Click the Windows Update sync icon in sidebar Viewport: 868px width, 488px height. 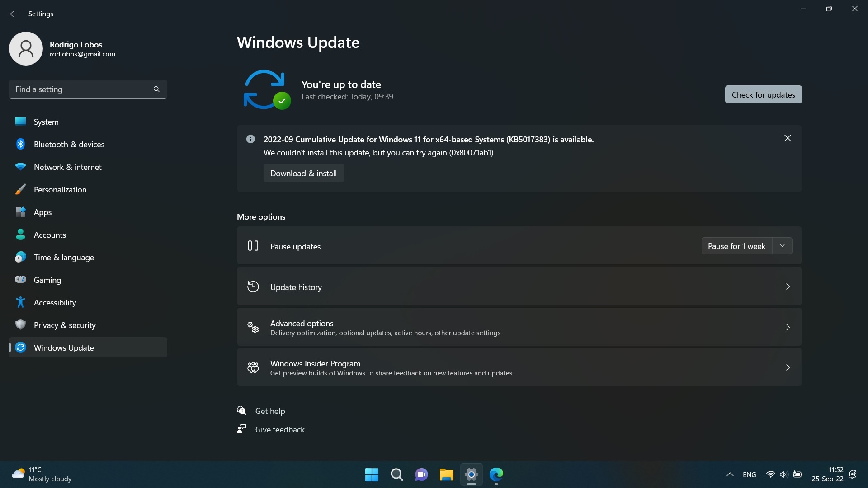20,347
